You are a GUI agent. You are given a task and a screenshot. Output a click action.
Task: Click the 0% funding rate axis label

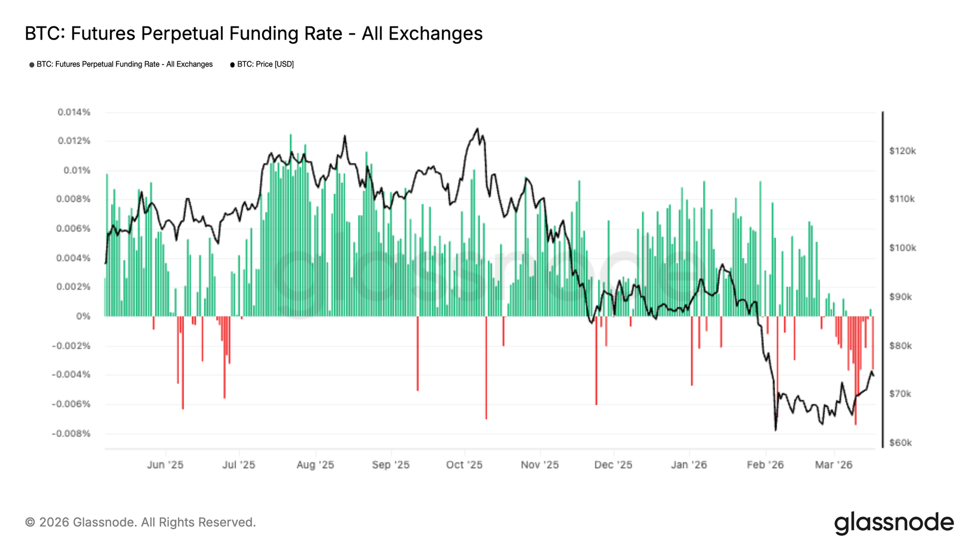click(x=83, y=316)
